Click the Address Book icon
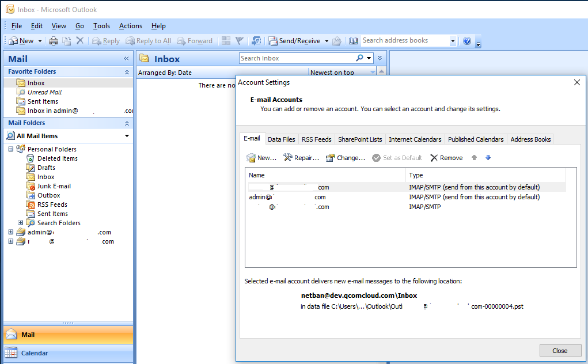588x364 pixels. pos(353,40)
